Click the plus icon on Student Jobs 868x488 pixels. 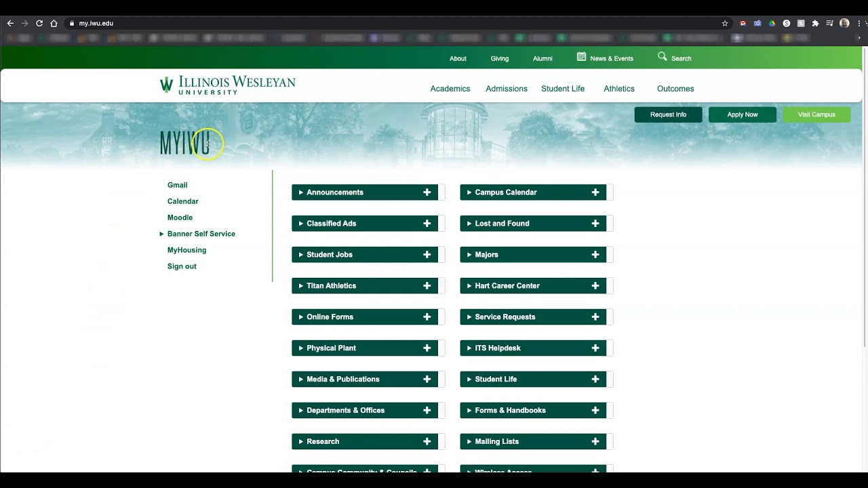point(427,255)
